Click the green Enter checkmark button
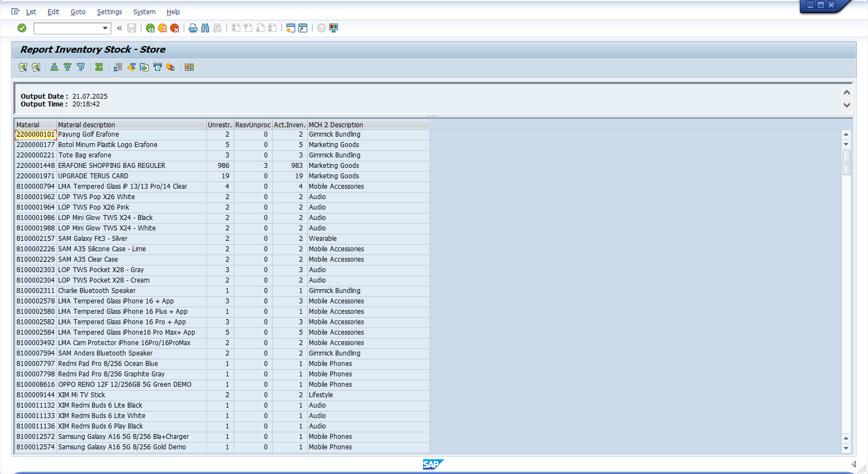The width and height of the screenshot is (868, 474). [22, 28]
